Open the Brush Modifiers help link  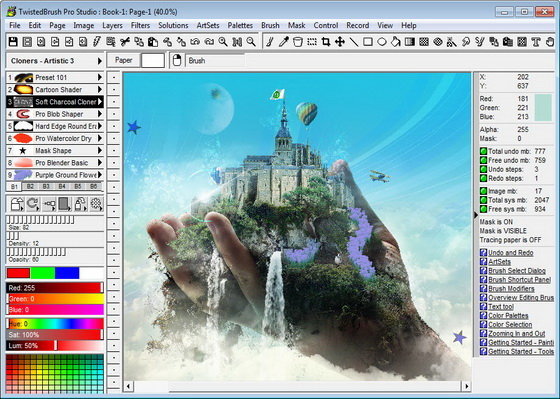coord(511,289)
